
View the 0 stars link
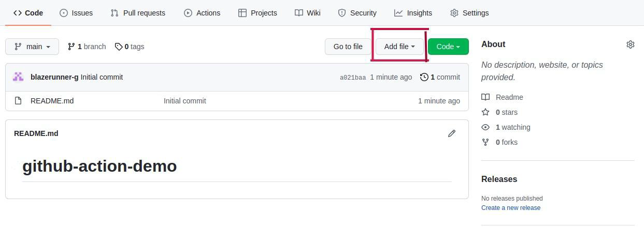499,112
